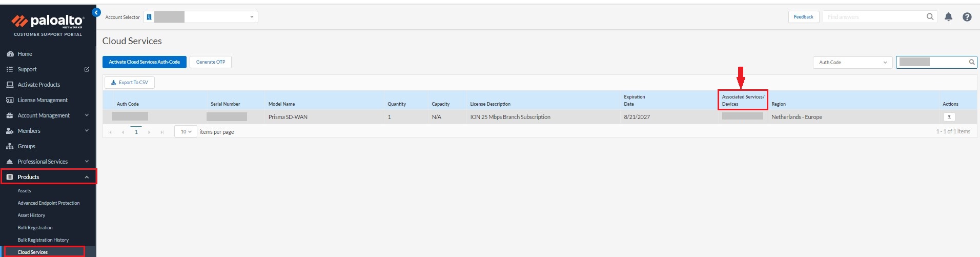Select page 1 in pagination

click(x=136, y=132)
